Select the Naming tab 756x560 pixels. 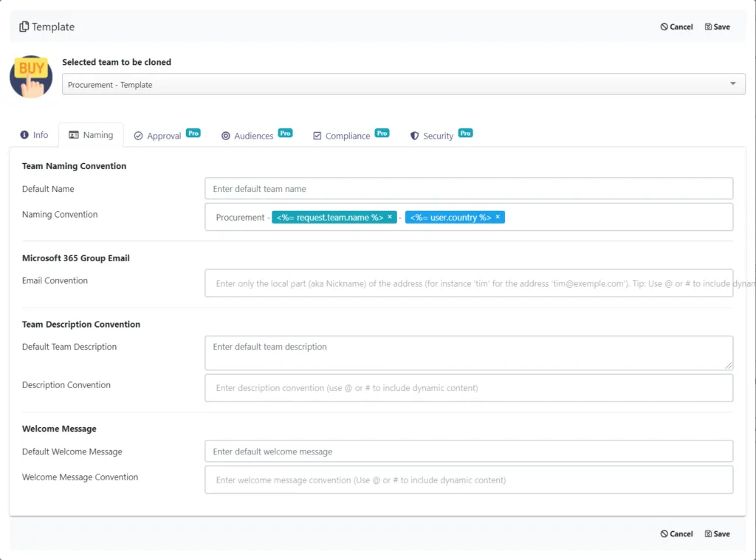click(x=91, y=135)
